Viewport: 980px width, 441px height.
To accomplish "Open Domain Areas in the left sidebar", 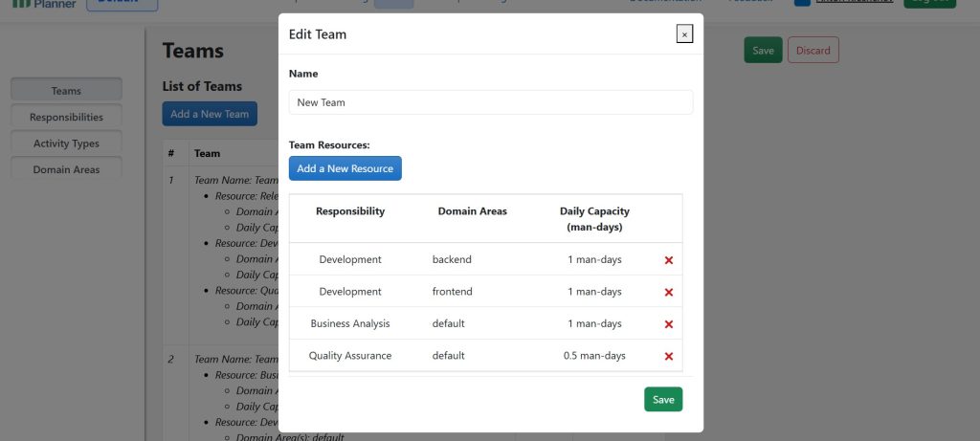I will pos(66,169).
